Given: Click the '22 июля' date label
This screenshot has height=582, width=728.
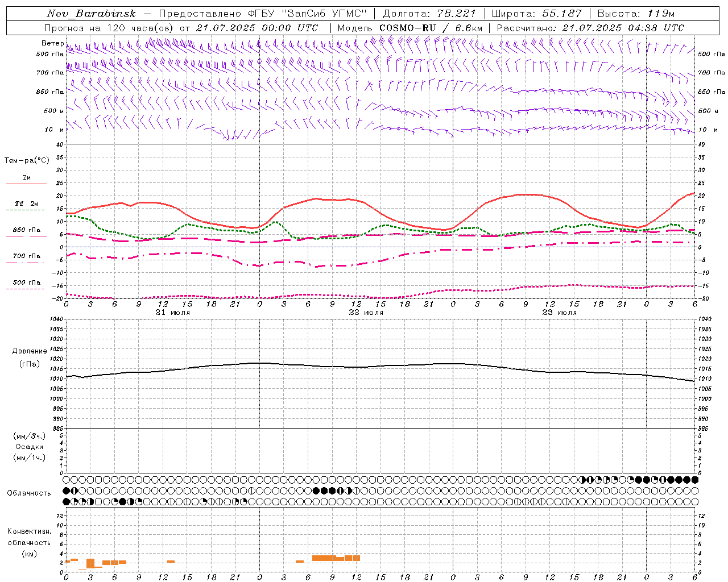Looking at the screenshot, I should [x=366, y=313].
